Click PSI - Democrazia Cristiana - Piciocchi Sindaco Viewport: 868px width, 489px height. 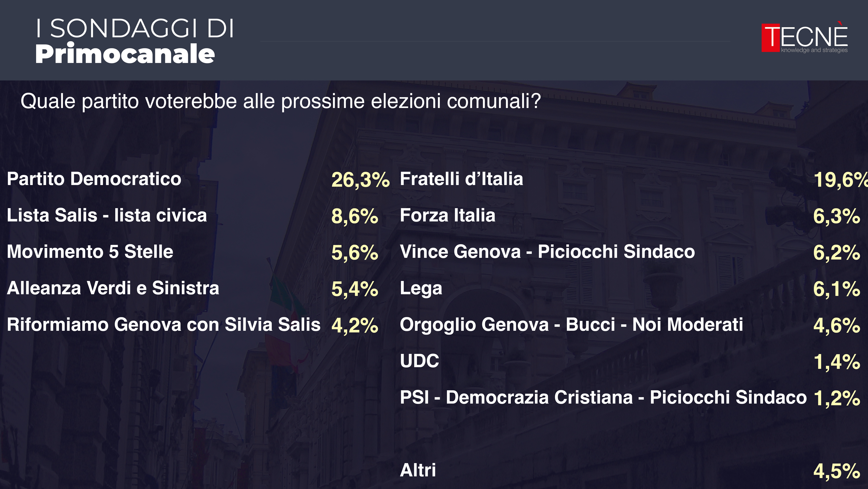[603, 397]
